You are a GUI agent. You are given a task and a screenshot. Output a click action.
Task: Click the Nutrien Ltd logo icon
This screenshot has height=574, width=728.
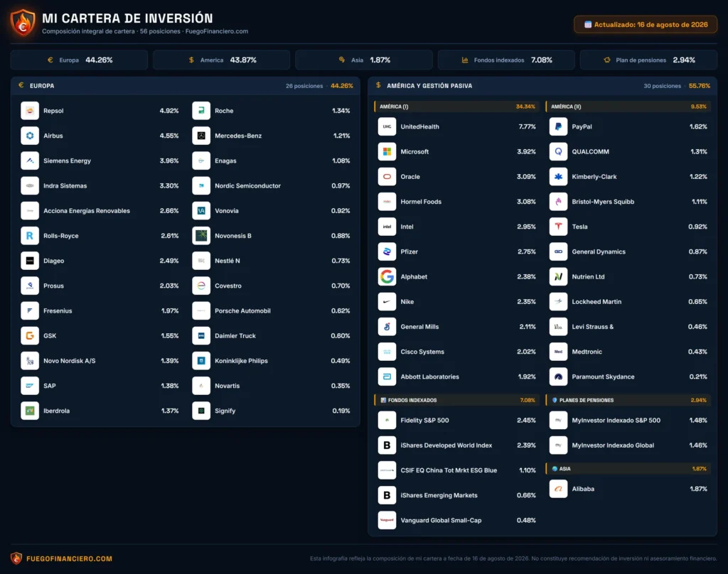558,277
